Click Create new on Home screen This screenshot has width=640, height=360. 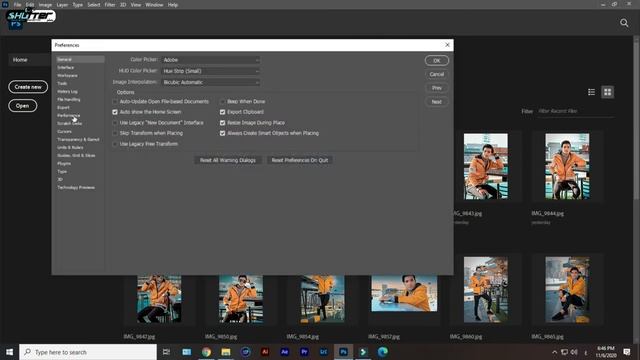coord(28,87)
